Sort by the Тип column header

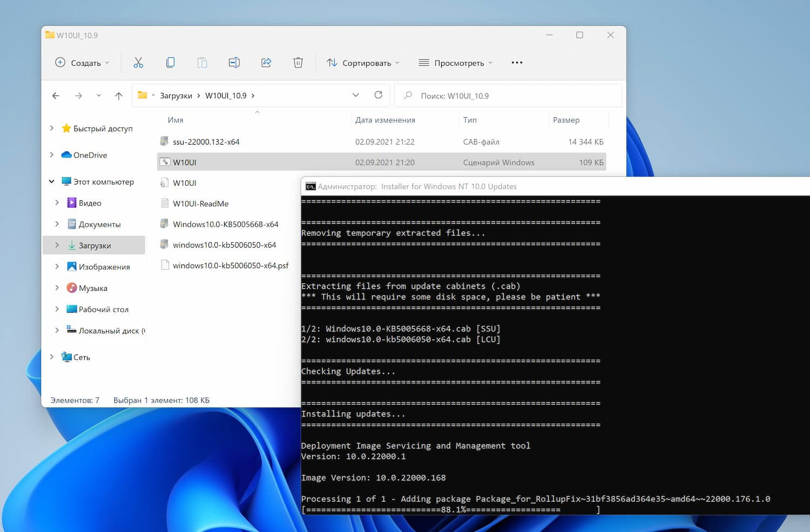pyautogui.click(x=470, y=120)
